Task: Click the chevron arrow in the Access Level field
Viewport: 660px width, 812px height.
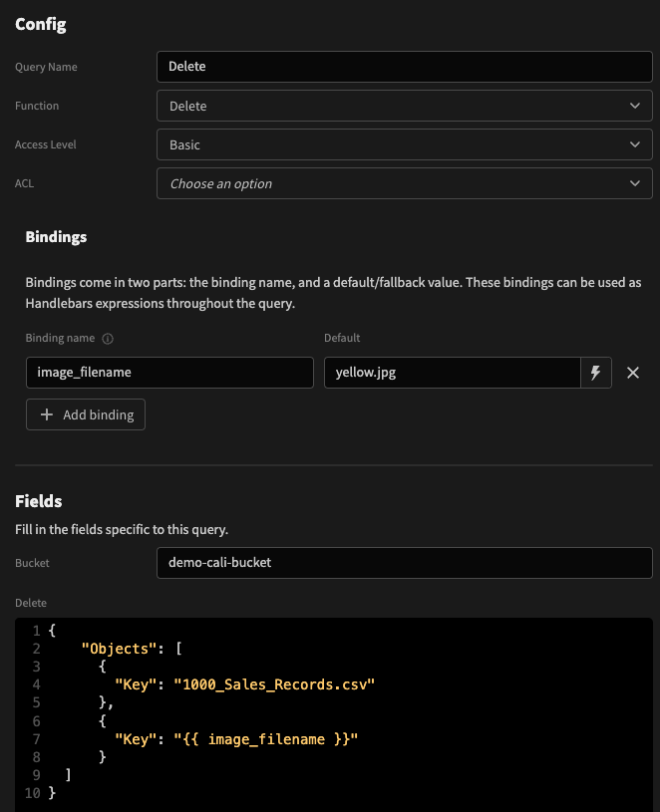Action: [x=635, y=144]
